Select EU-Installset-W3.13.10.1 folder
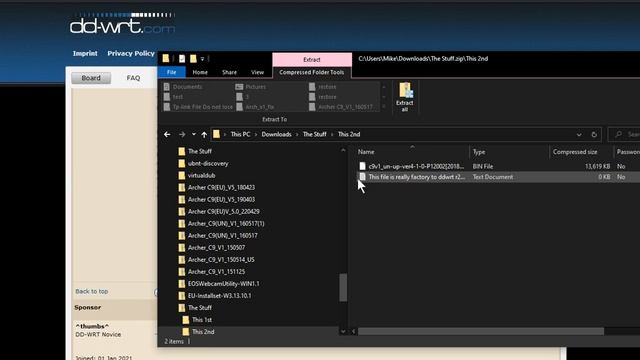This screenshot has width=640, height=360. coord(220,296)
